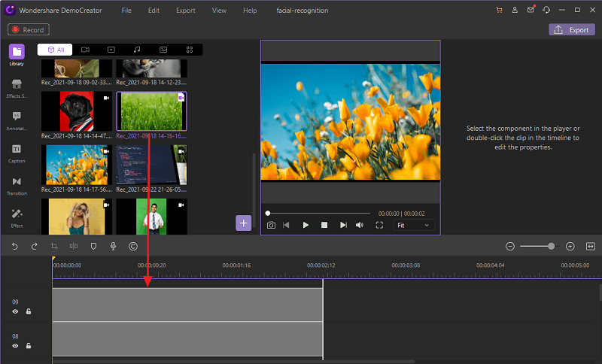Open the messages mail icon

click(x=531, y=10)
